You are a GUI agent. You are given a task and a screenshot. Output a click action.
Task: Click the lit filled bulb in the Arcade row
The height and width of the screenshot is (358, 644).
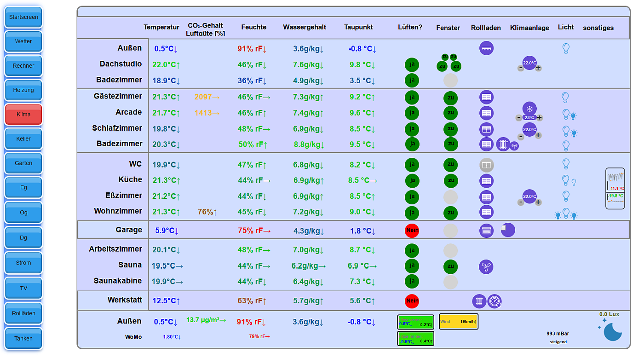573,116
